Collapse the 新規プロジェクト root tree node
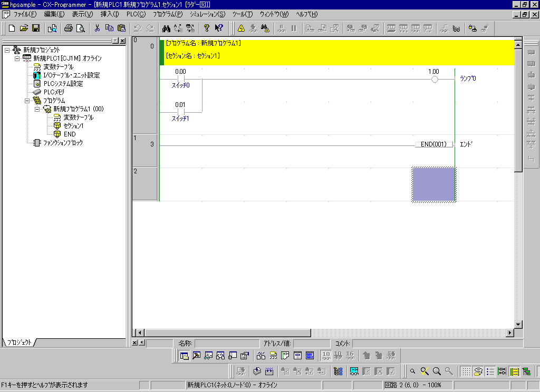This screenshot has width=540, height=392. point(7,50)
